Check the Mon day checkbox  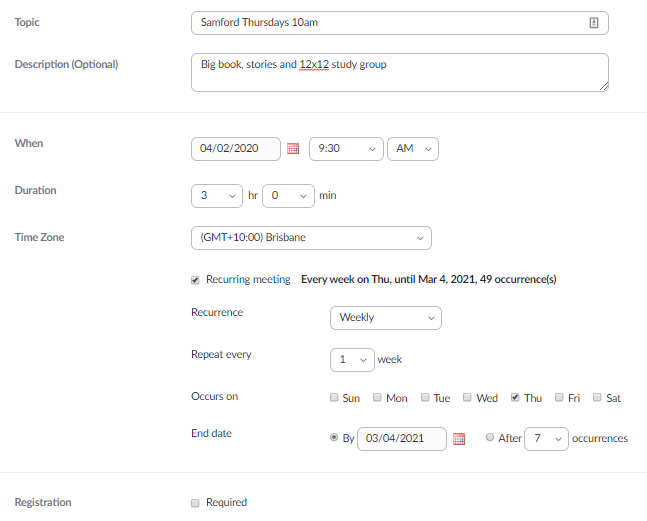tap(377, 397)
